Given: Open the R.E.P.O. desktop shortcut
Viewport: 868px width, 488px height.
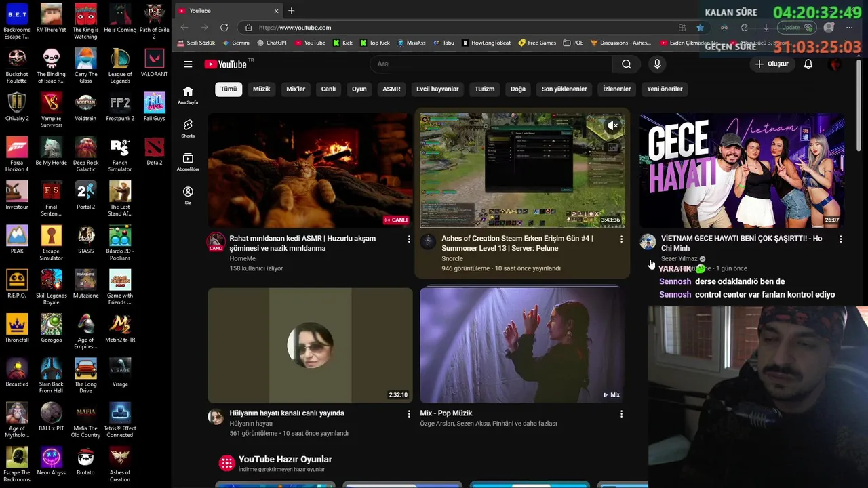Looking at the screenshot, I should click(17, 285).
